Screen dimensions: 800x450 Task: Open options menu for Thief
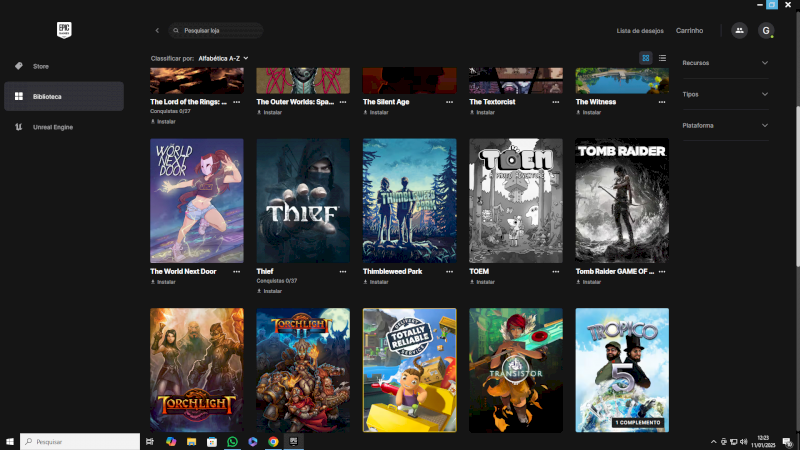(343, 272)
